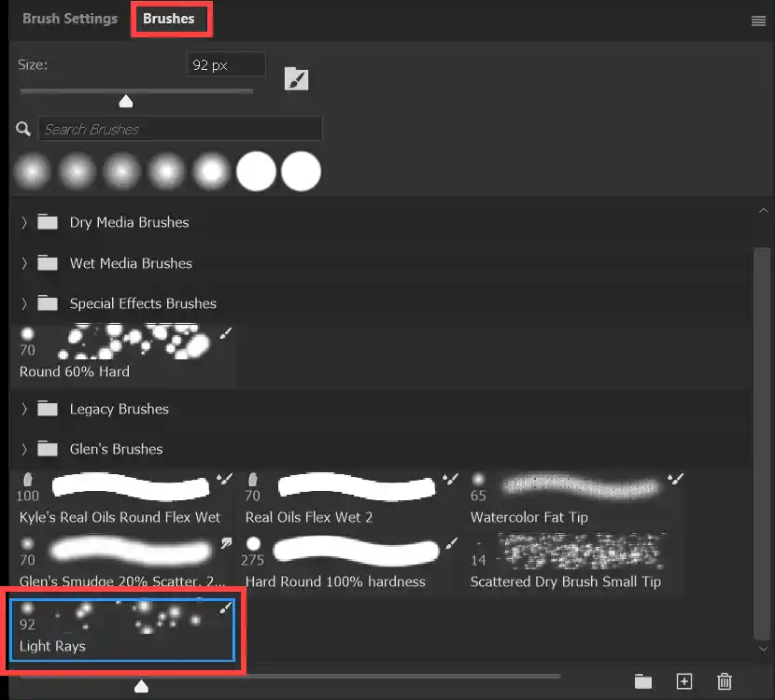Expand the Wet Media Brushes group

pyautogui.click(x=25, y=263)
